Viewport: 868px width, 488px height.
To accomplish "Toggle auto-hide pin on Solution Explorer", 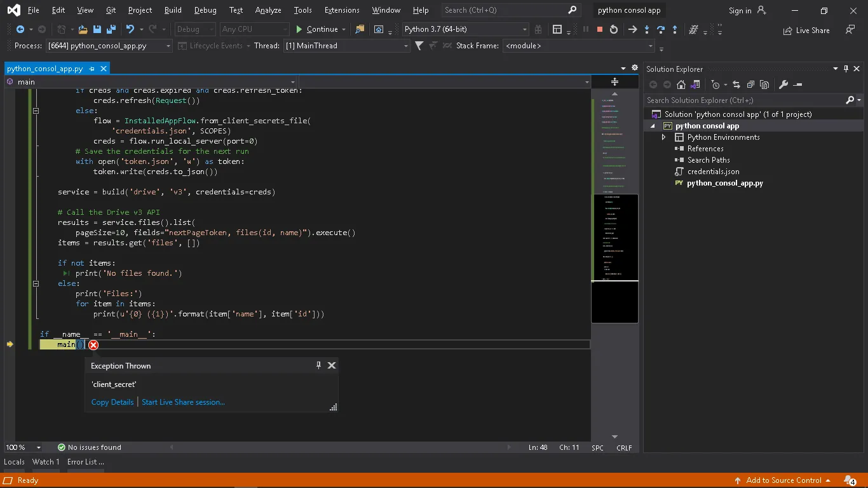I will 846,69.
